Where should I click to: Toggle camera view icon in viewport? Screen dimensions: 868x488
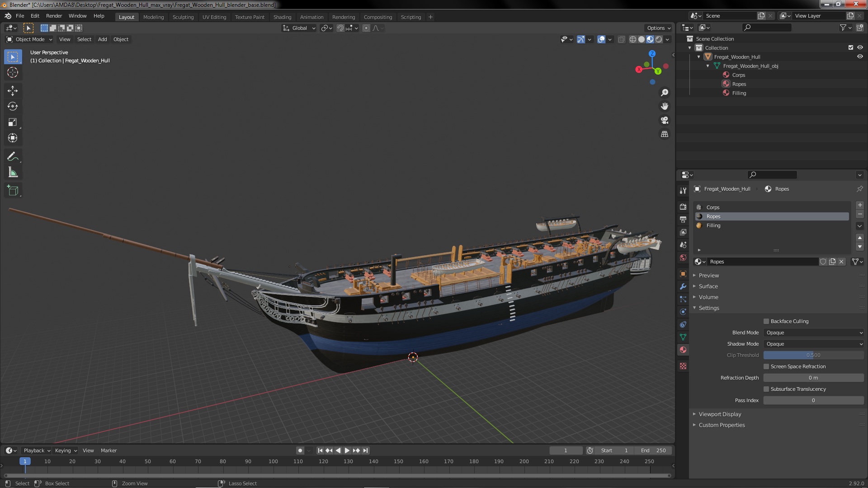(665, 120)
